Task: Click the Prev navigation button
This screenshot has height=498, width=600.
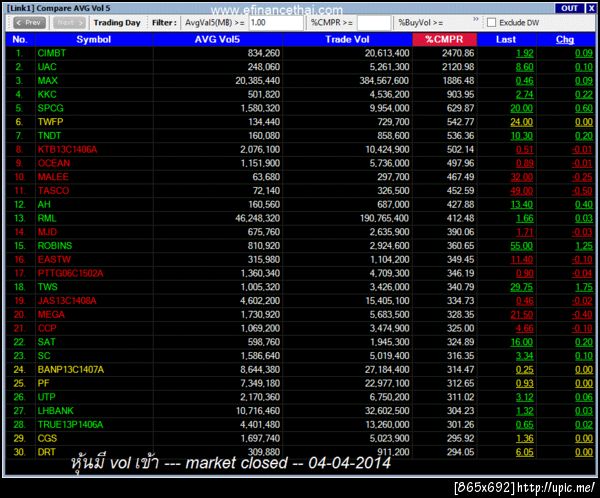Action: pos(29,23)
